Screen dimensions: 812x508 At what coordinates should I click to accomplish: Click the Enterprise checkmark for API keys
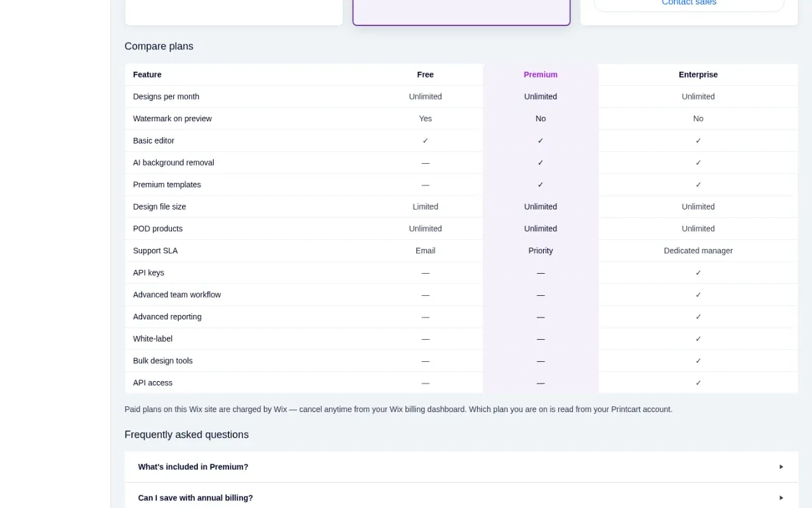click(698, 273)
